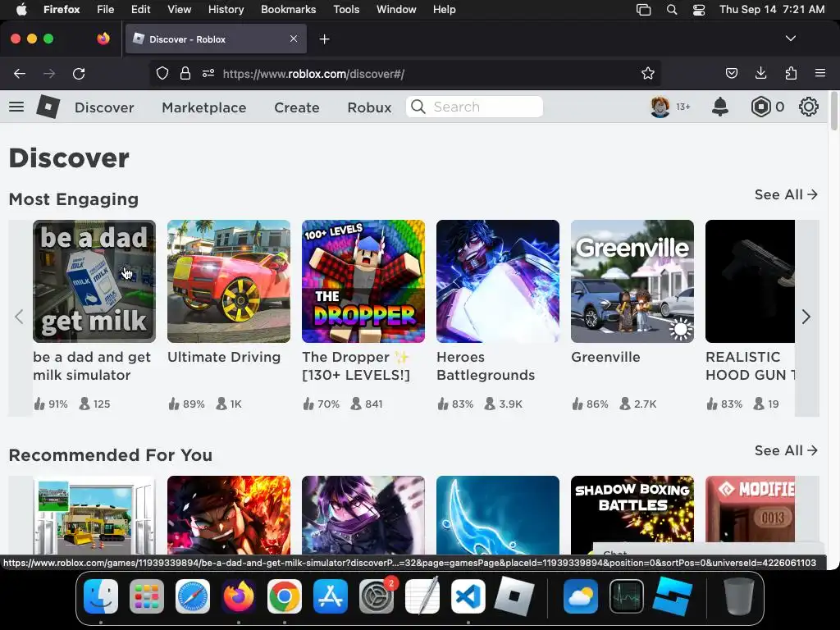The image size is (840, 630).
Task: See All Most Engaging games
Action: 786,194
